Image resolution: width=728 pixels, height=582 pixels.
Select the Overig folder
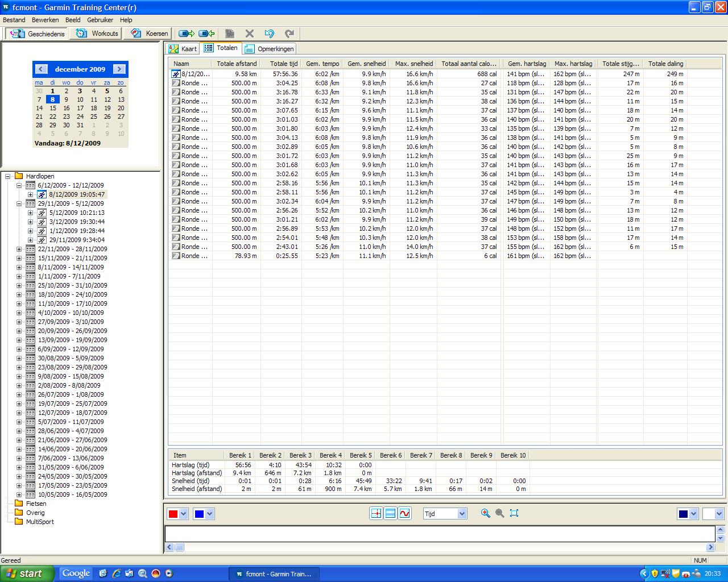[35, 513]
